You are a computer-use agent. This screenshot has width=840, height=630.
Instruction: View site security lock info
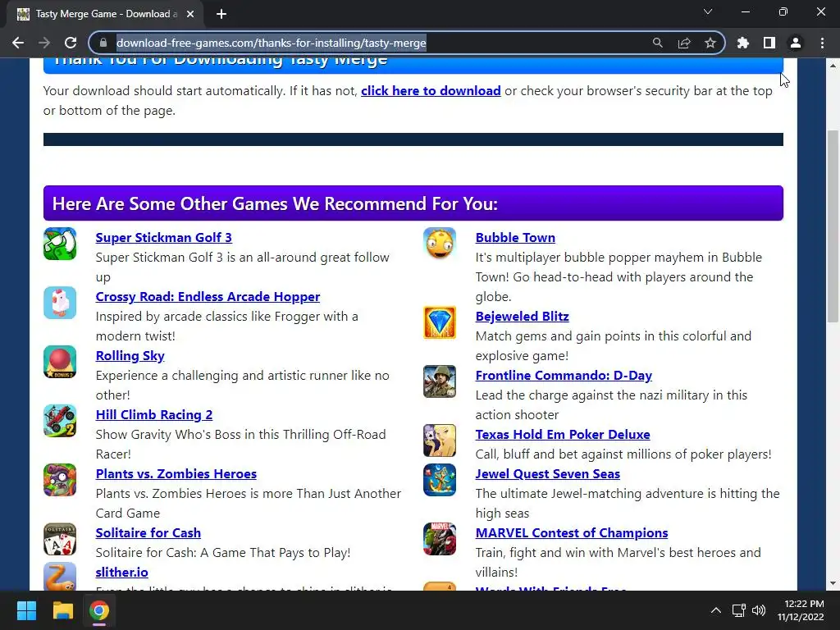tap(103, 43)
